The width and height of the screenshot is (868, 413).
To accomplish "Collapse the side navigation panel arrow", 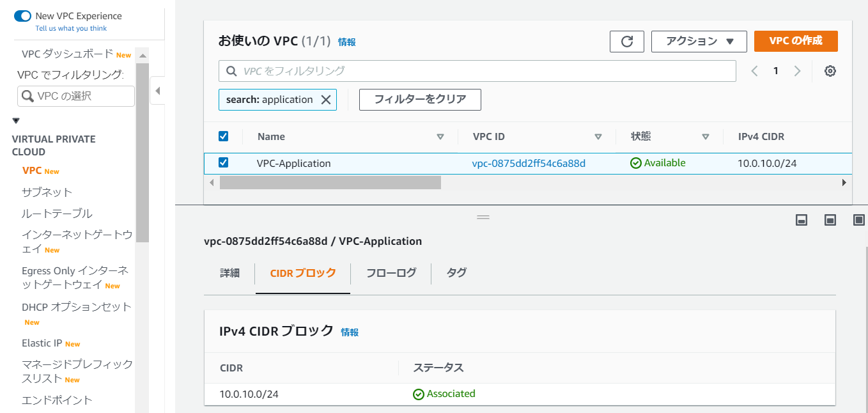I will (x=157, y=91).
